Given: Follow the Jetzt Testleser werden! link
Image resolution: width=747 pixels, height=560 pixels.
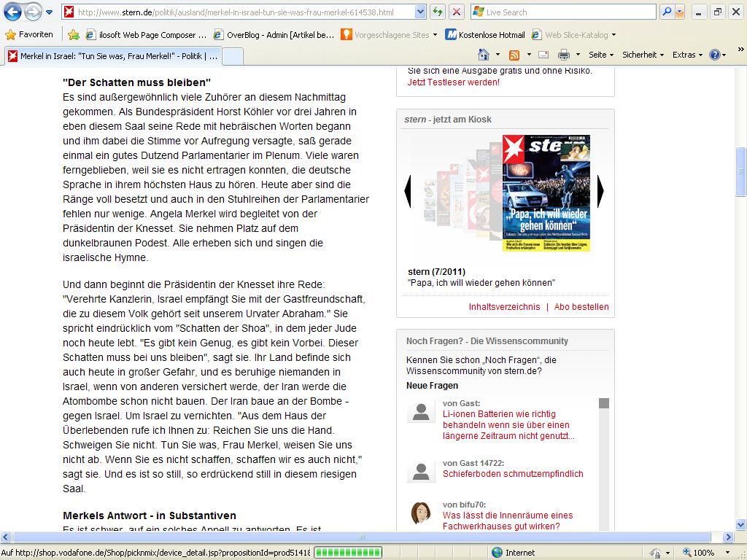Looking at the screenshot, I should pos(453,82).
